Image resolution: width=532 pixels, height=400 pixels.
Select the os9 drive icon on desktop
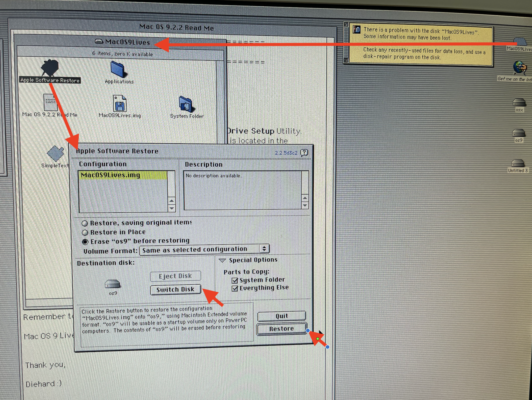coord(519,133)
